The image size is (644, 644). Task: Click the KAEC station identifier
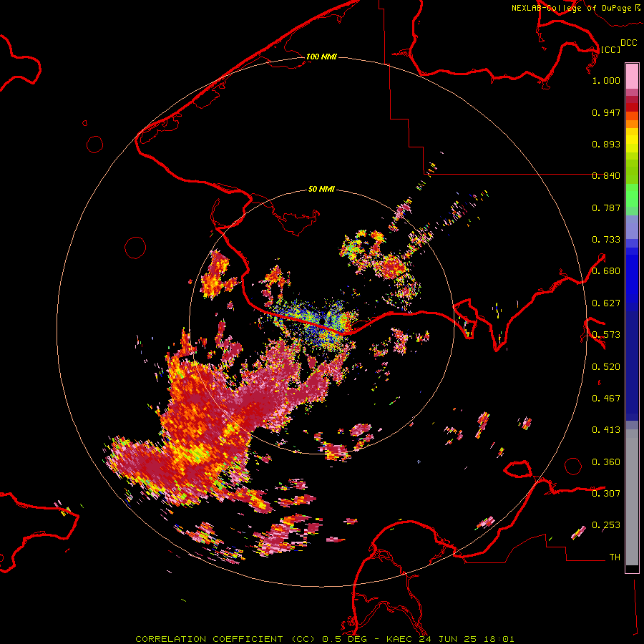click(399, 639)
